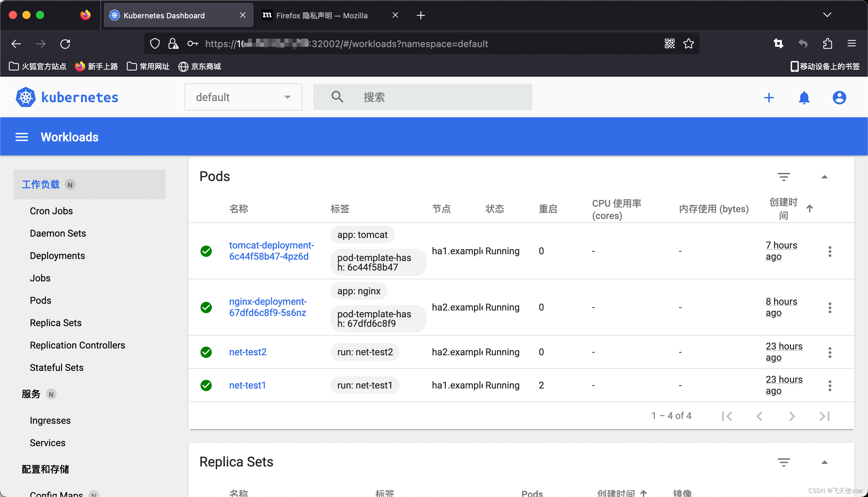Open a new browser tab
This screenshot has width=868, height=497.
pos(421,15)
